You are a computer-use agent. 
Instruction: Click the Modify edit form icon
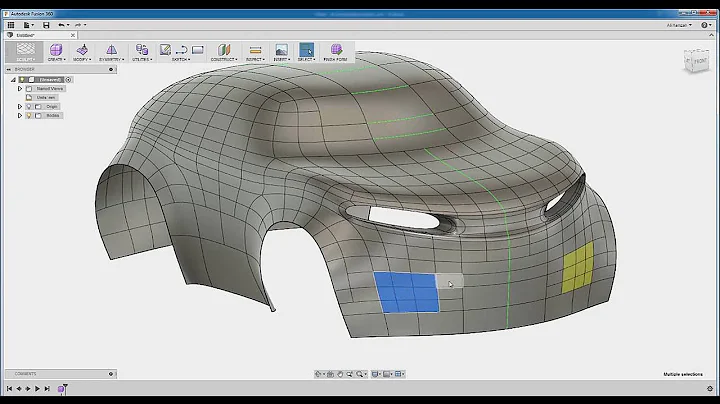[x=82, y=49]
